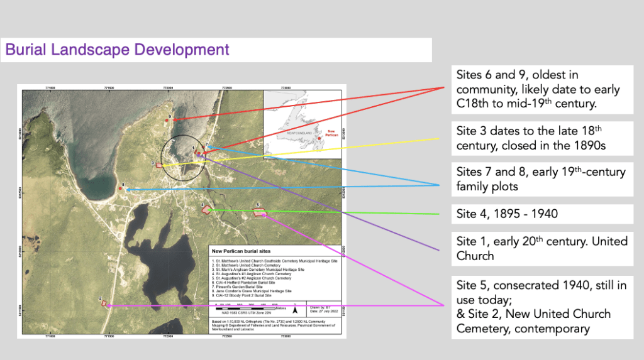The image size is (644, 360).
Task: Click the Site 5 consecrated 1940 text box
Action: [541, 307]
